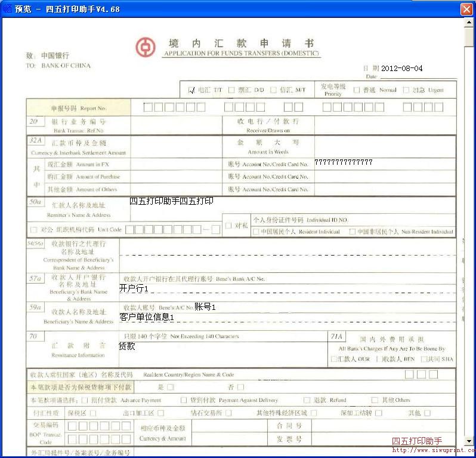Viewport: 476px width, 458px height.
Task: Check the 对公 unit code checkbox
Action: click(33, 229)
